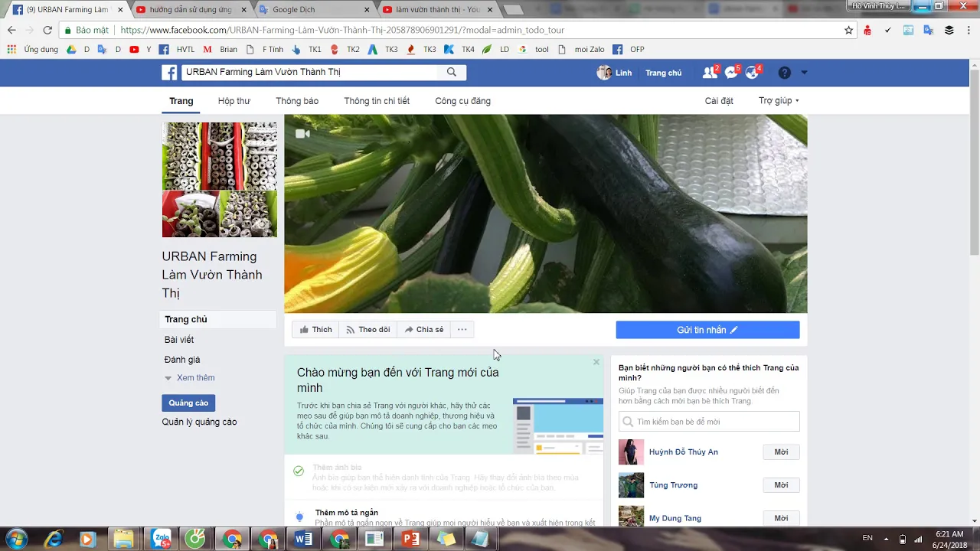Expand the Trợ giúp dropdown
The image size is (980, 551).
pyautogui.click(x=779, y=101)
